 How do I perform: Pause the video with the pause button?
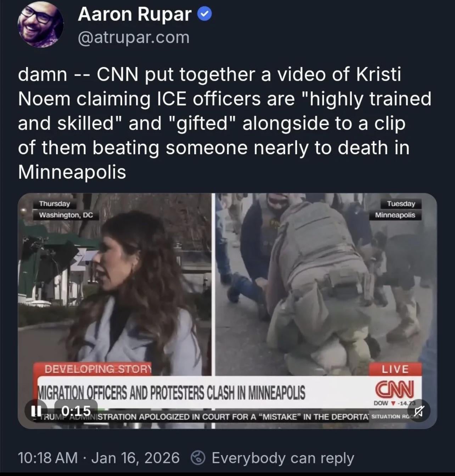pyautogui.click(x=36, y=410)
